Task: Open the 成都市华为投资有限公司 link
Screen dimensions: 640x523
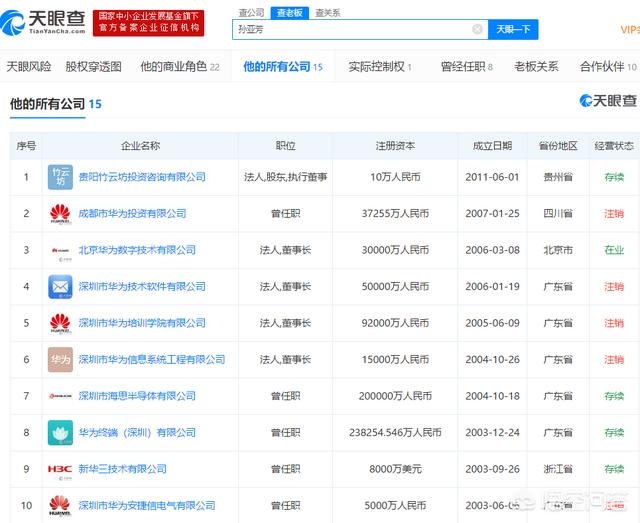Action: tap(132, 214)
